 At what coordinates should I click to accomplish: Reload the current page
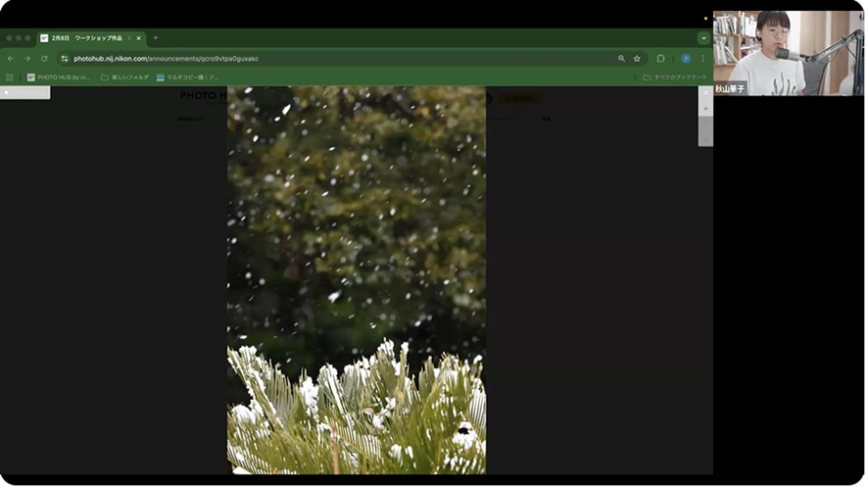point(44,59)
